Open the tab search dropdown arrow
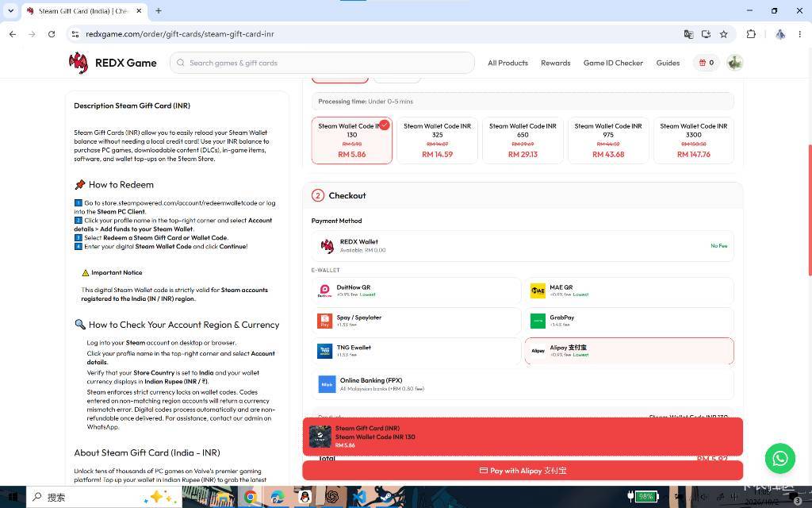Viewport: 812px width, 508px height. 10,10
